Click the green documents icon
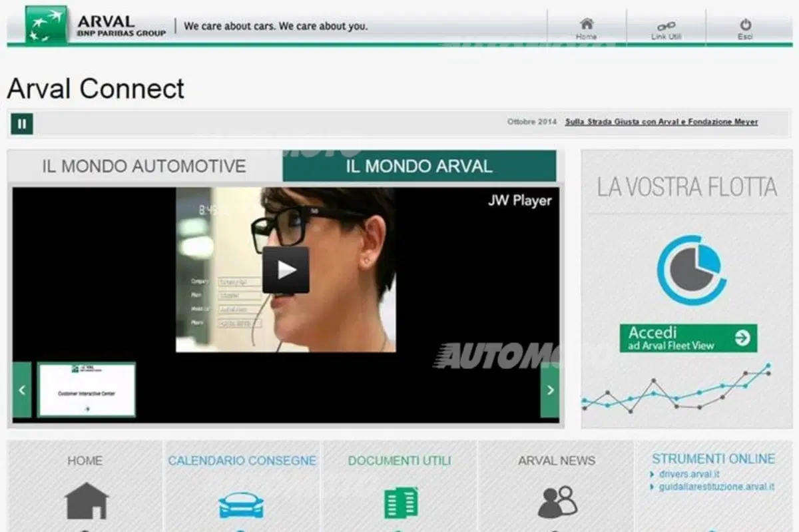Screen dimensions: 799x532 pos(401,503)
